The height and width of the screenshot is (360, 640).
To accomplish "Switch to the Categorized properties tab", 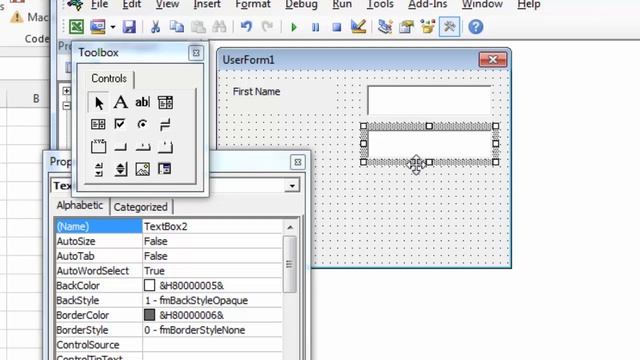I will click(140, 207).
